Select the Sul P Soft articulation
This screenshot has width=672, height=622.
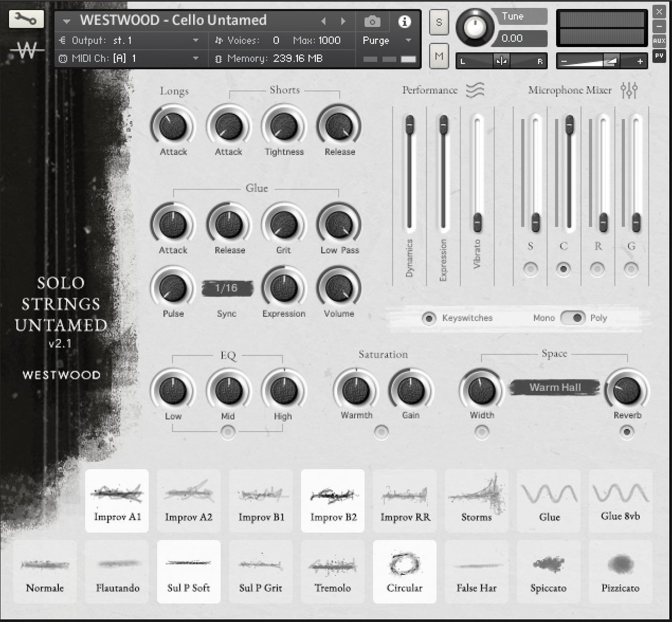tap(189, 572)
